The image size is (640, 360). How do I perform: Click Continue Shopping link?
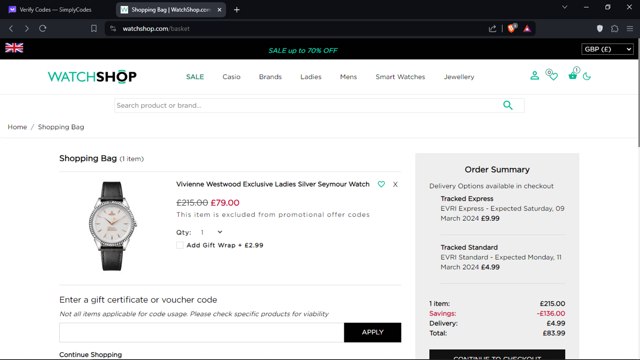(x=91, y=354)
